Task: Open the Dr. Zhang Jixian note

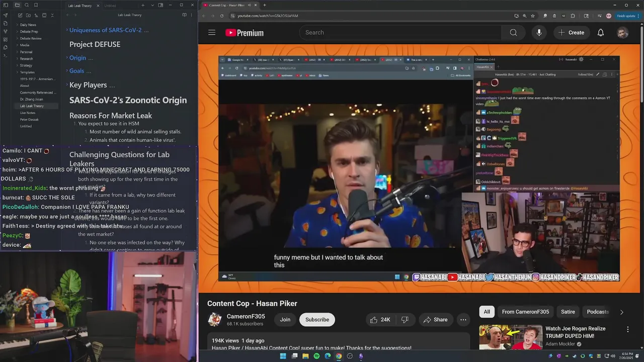Action: pos(31,100)
